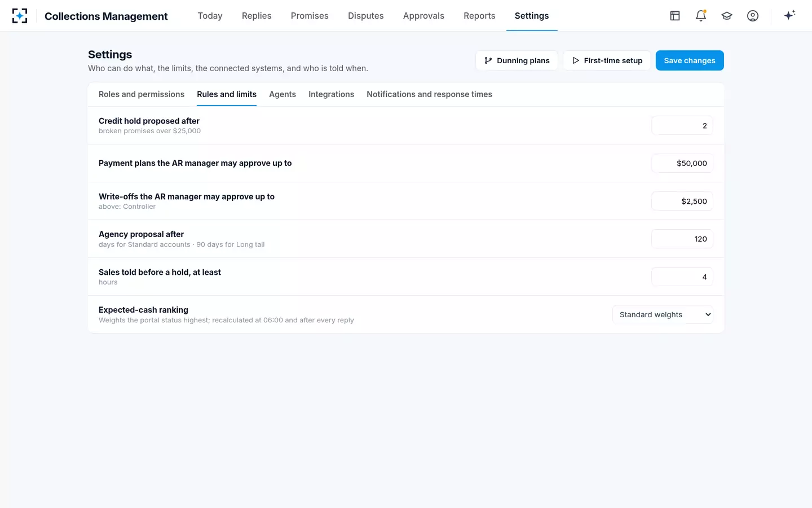Screen dimensions: 812x508
Task: Click 'Sales told before a hold, at least'
Action: (160, 272)
